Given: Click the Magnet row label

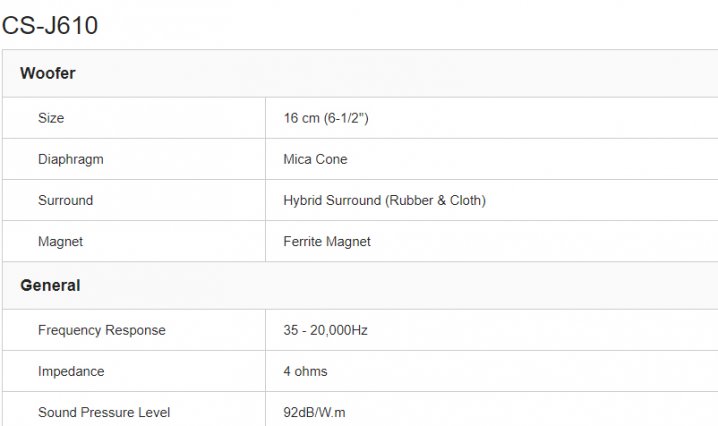Looking at the screenshot, I should [60, 241].
